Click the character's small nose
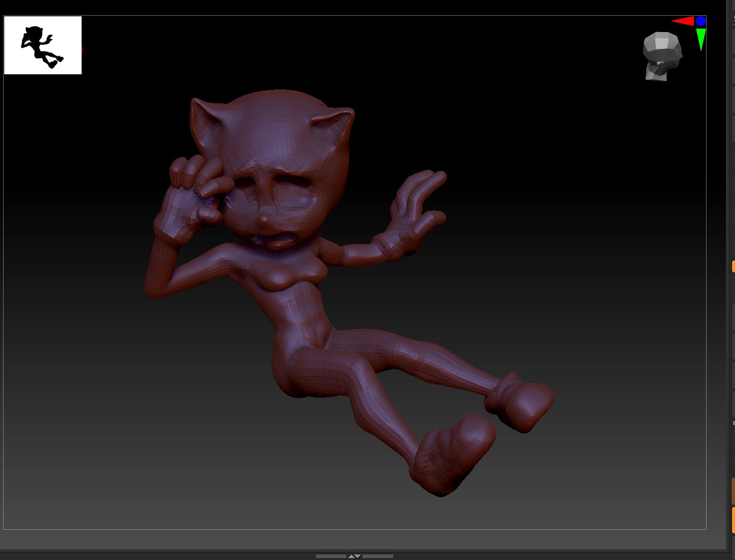Viewport: 735px width, 560px height. point(265,217)
